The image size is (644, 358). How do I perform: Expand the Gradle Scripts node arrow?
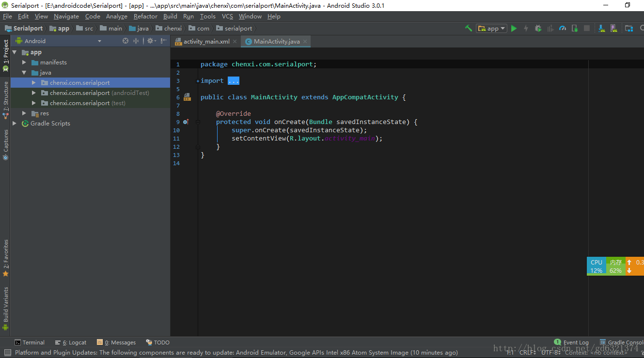(15, 124)
